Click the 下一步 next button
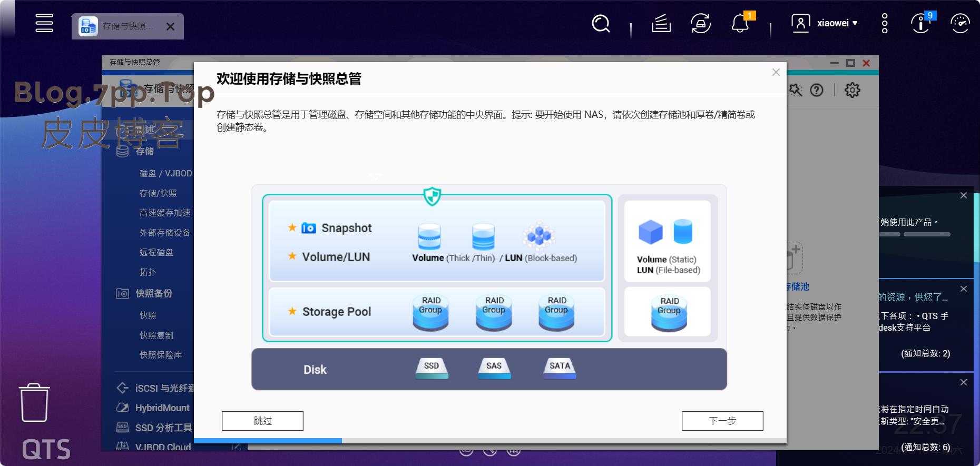This screenshot has height=466, width=980. 722,421
